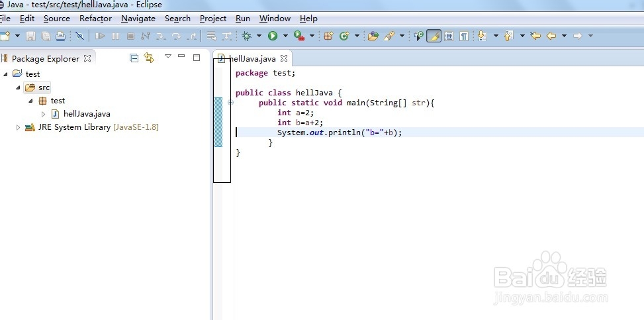Minimize the Package Explorer view
The image size is (644, 320).
point(181,56)
